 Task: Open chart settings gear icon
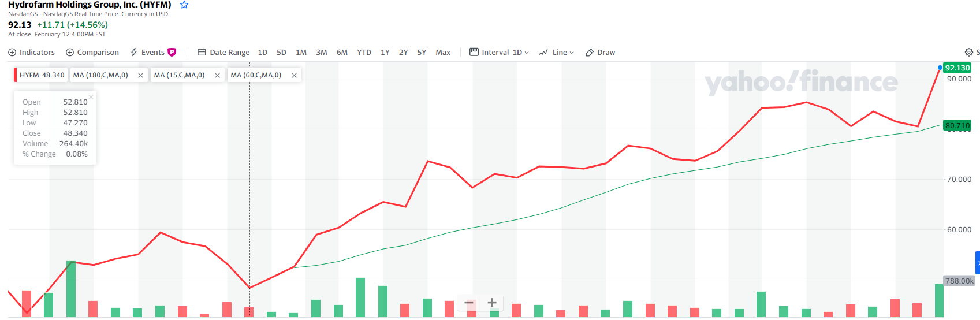[969, 52]
